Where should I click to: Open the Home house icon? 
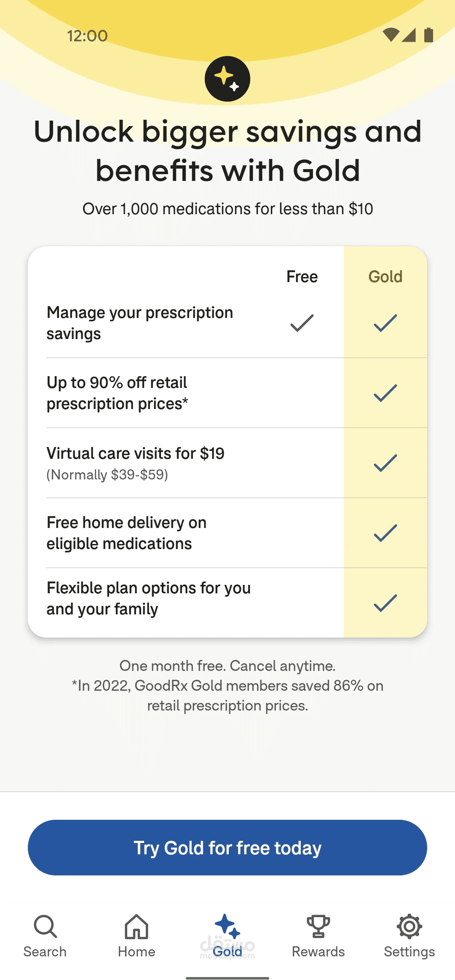136,926
